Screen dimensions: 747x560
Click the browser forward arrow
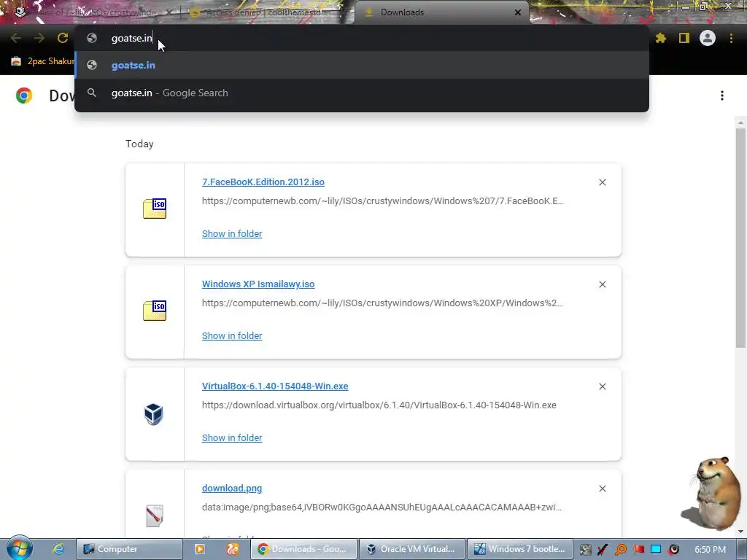point(39,38)
